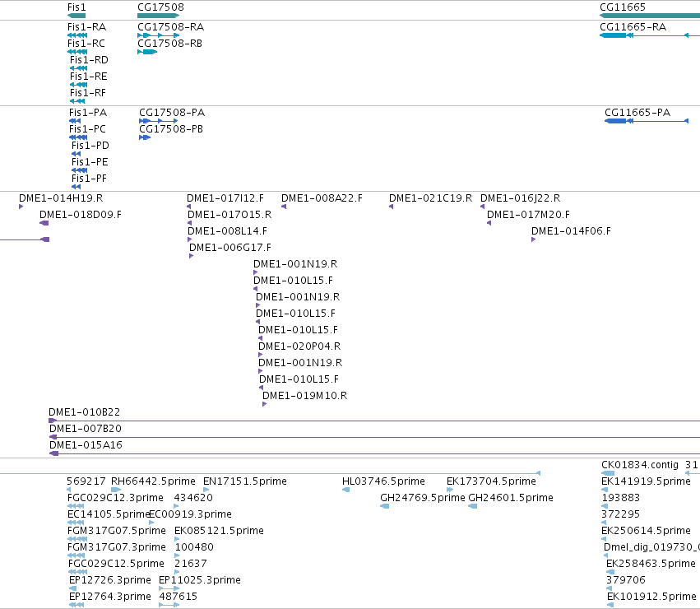Click the Fis1-PA protein label
Image resolution: width=700 pixels, height=609 pixels.
click(88, 113)
